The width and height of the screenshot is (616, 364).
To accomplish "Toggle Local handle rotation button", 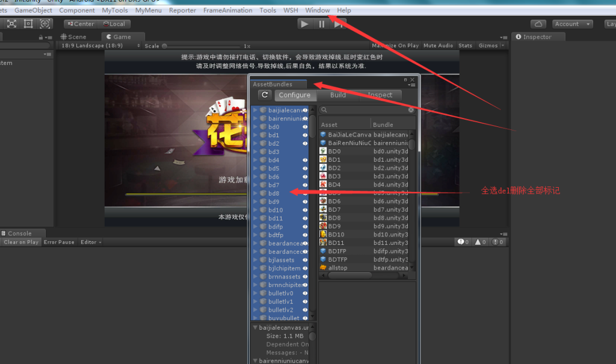I will coord(114,24).
